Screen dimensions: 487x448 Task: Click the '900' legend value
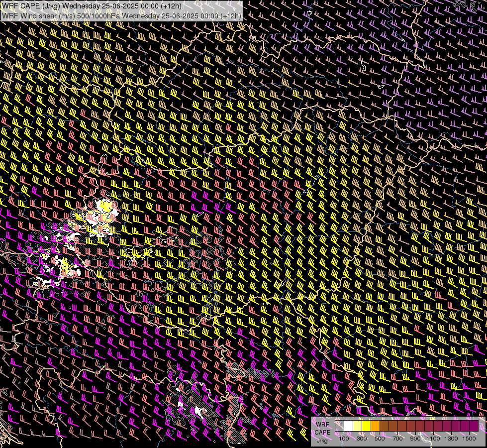click(415, 439)
